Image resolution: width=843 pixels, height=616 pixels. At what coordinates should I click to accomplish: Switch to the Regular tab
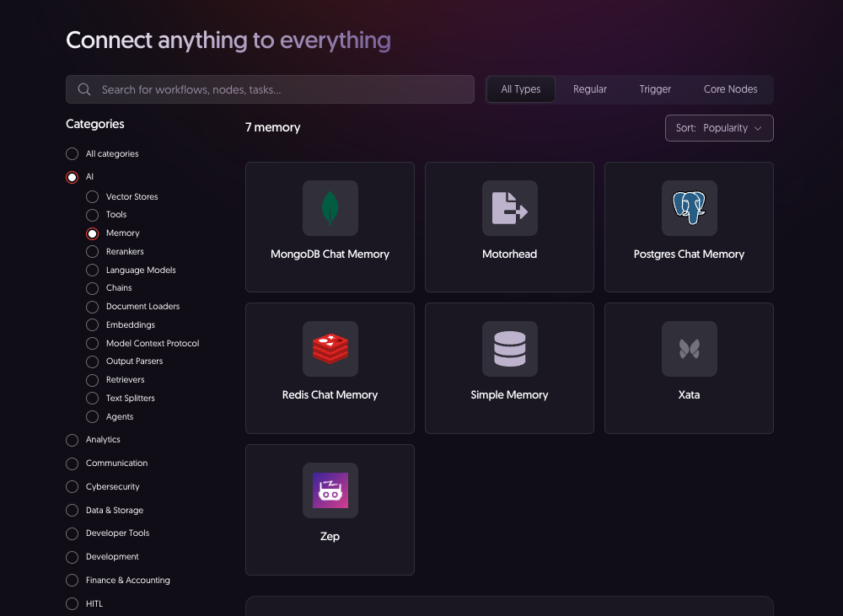[x=590, y=89]
